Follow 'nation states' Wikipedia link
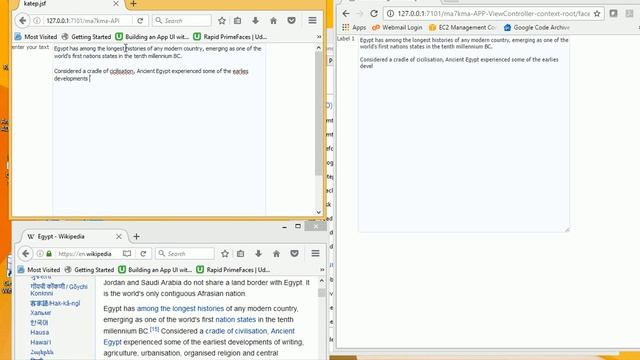The height and width of the screenshot is (360, 640). coord(236,320)
